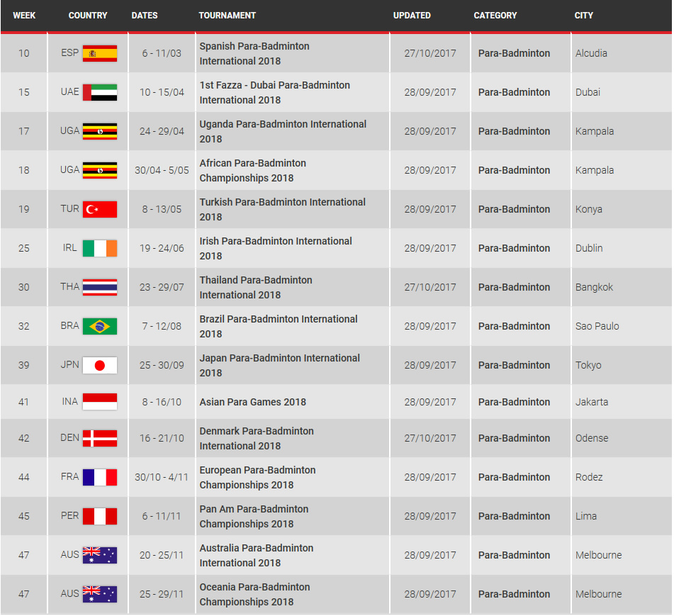Click the Denmark flag icon

click(x=100, y=438)
